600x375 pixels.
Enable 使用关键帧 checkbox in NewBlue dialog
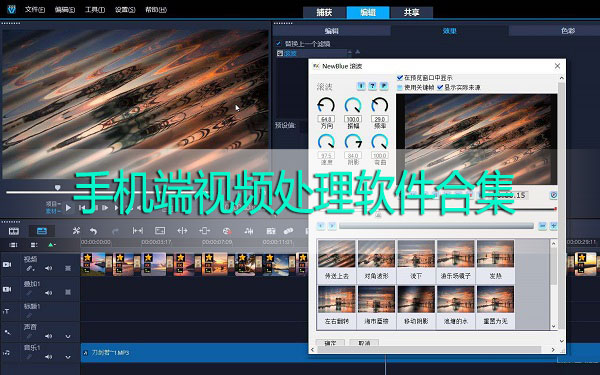click(400, 87)
